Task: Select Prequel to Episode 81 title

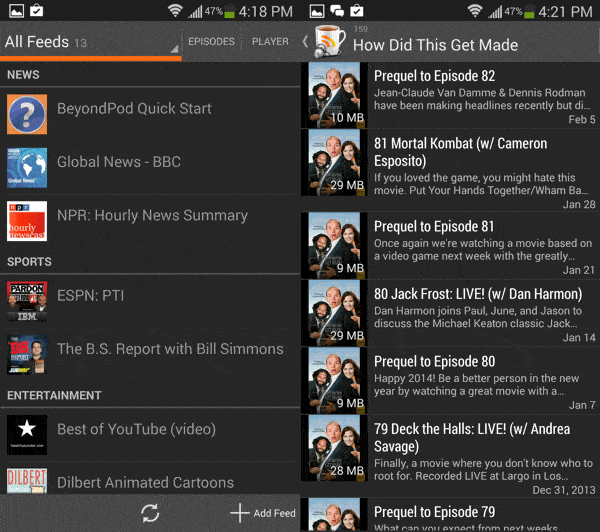Action: tap(434, 227)
